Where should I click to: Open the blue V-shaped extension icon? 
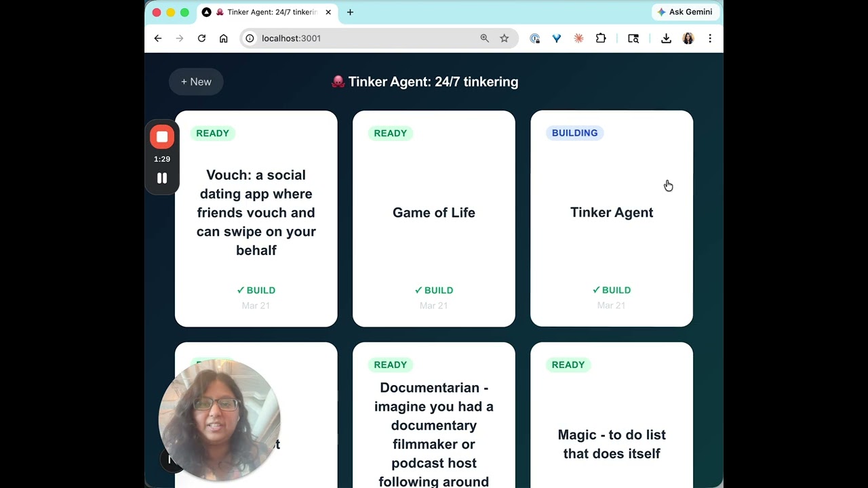(557, 39)
